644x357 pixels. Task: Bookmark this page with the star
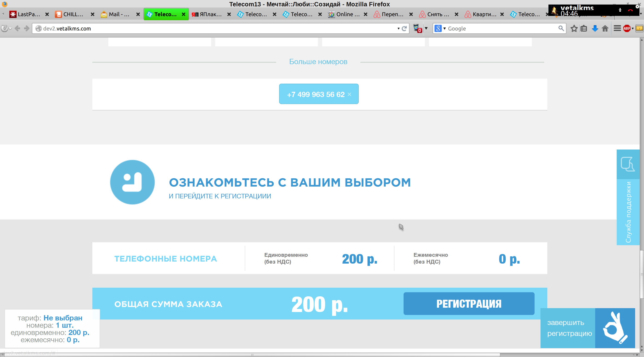pyautogui.click(x=574, y=28)
